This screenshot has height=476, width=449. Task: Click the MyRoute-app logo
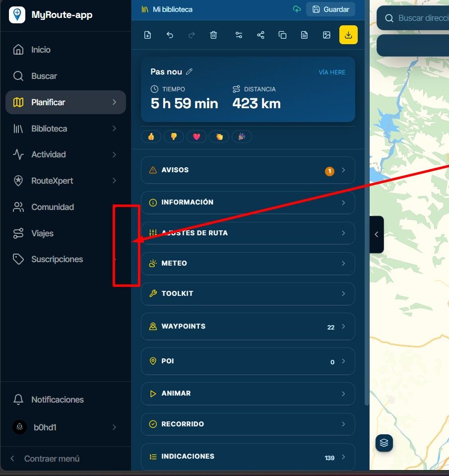coord(17,14)
